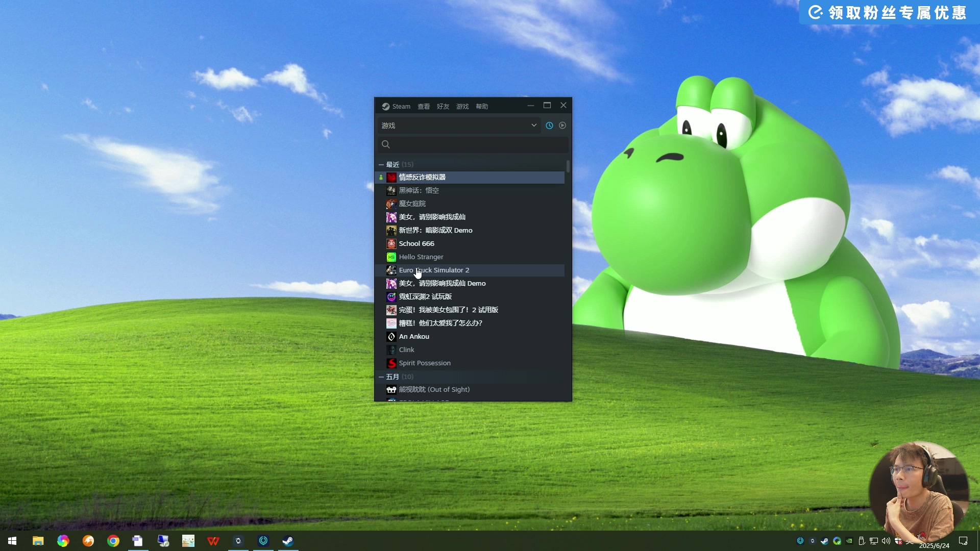Click the 糟糕！他们太爱我了 game icon
The height and width of the screenshot is (551, 980).
tap(391, 323)
